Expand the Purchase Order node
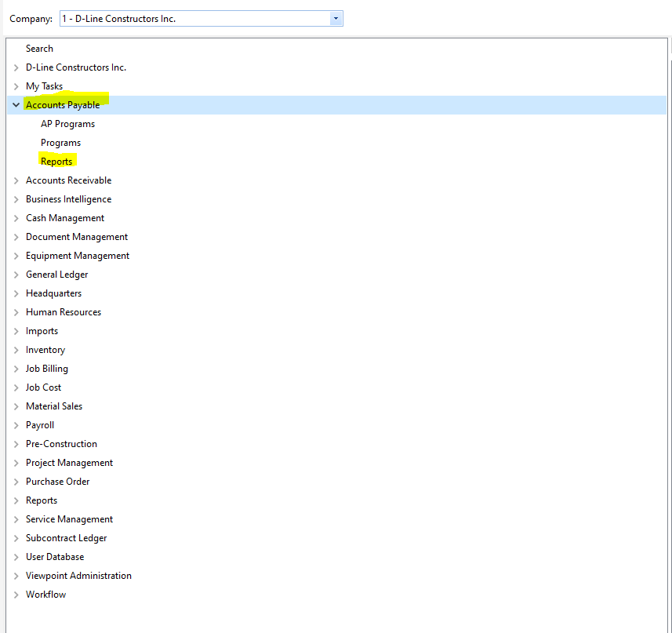Screen dimensions: 672x633 [x=16, y=482]
